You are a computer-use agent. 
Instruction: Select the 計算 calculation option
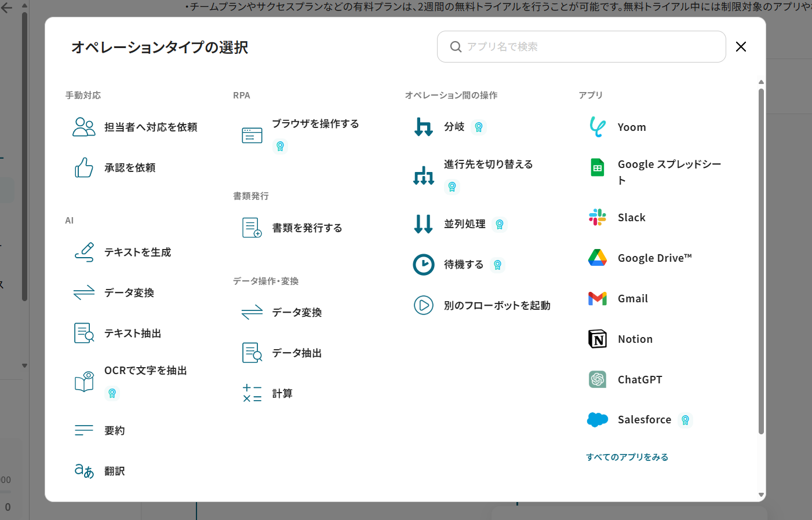click(282, 394)
